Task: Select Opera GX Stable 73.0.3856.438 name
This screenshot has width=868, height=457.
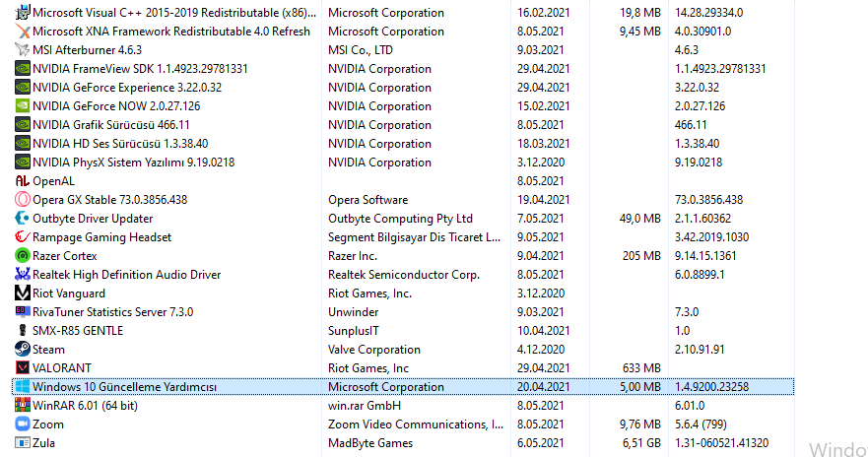Action: 109,199
